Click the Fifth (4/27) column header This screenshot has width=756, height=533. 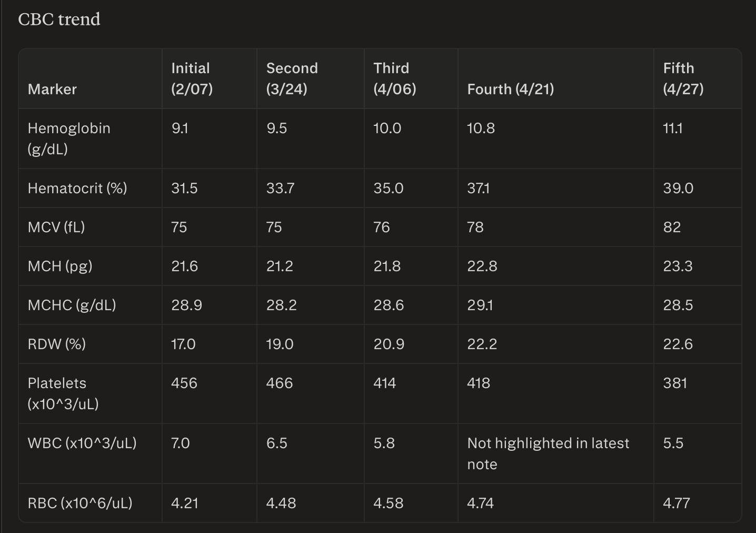(683, 78)
